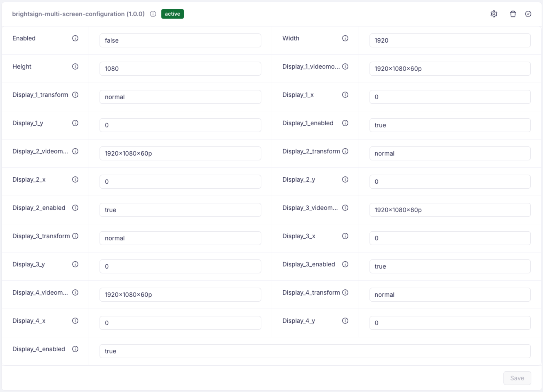Show info for Enabled field
The width and height of the screenshot is (543, 392).
point(75,38)
